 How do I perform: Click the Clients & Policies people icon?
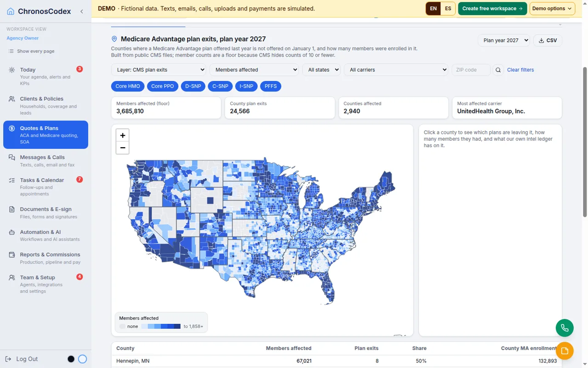[11, 99]
